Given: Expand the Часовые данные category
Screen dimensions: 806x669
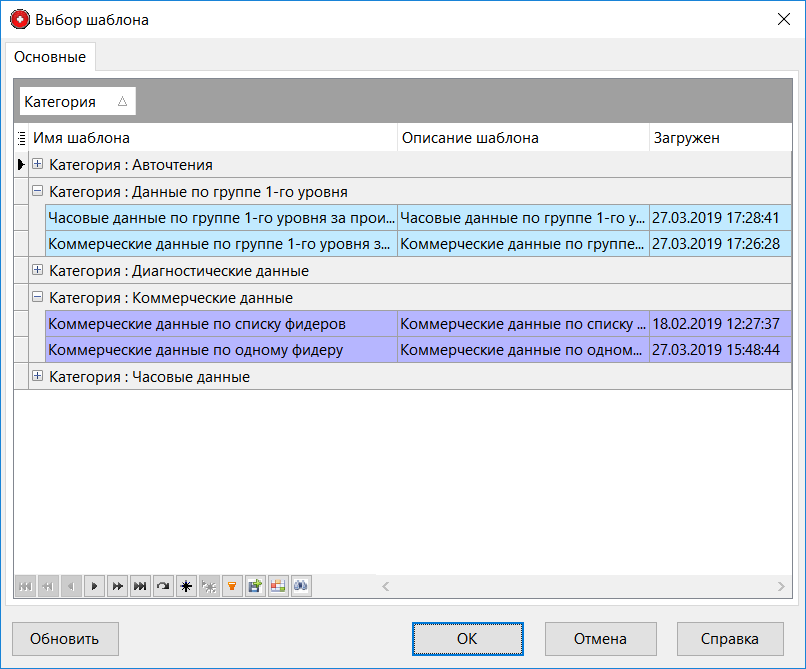Looking at the screenshot, I should coord(38,376).
